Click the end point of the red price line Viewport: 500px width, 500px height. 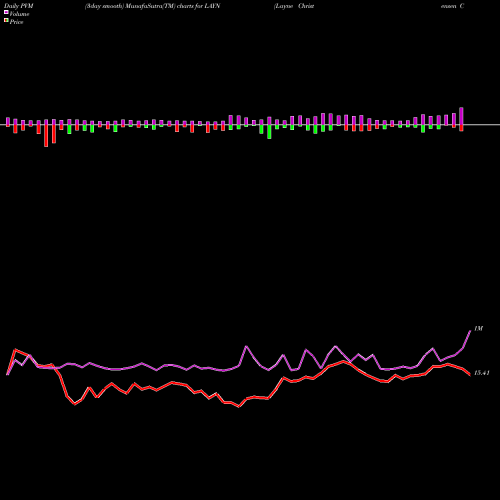(469, 374)
